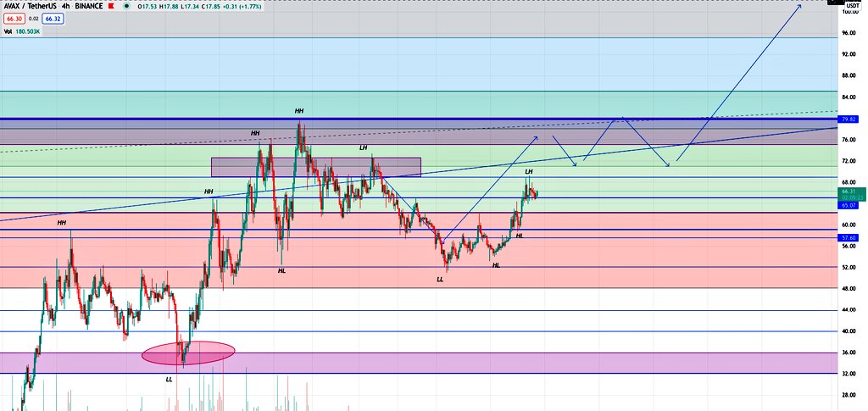Click the 65.07 horizontal line price label
This screenshot has height=411, width=868.
pyautogui.click(x=849, y=205)
